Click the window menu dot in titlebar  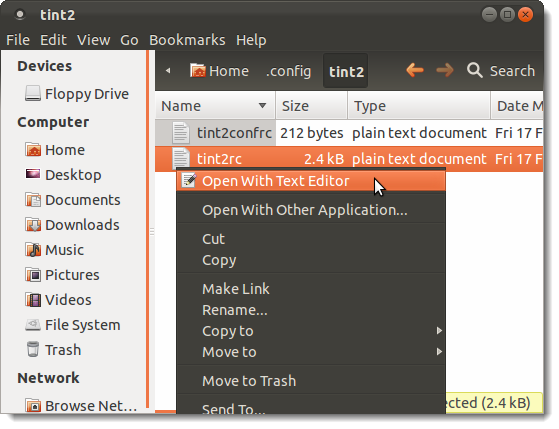pos(20,15)
